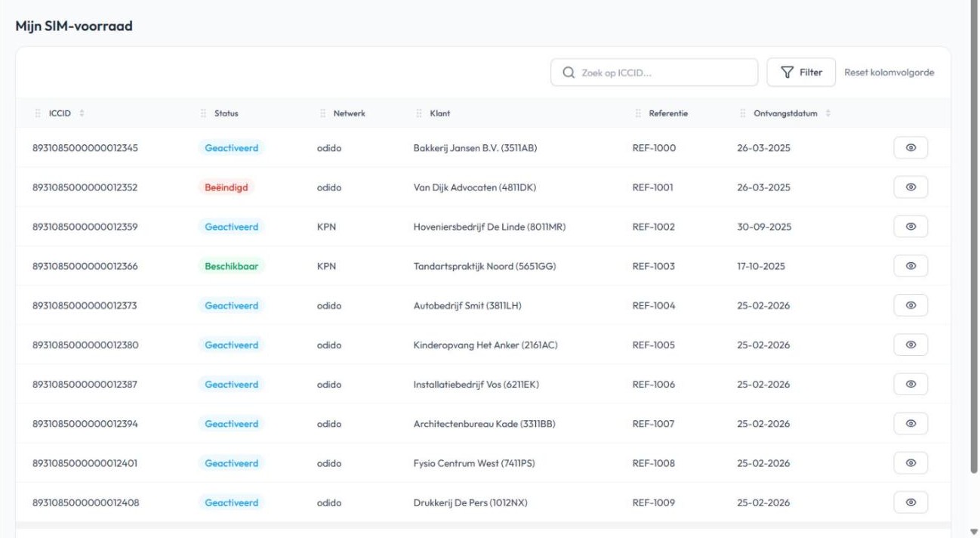
Task: Click the search magnifier icon
Action: (x=569, y=73)
